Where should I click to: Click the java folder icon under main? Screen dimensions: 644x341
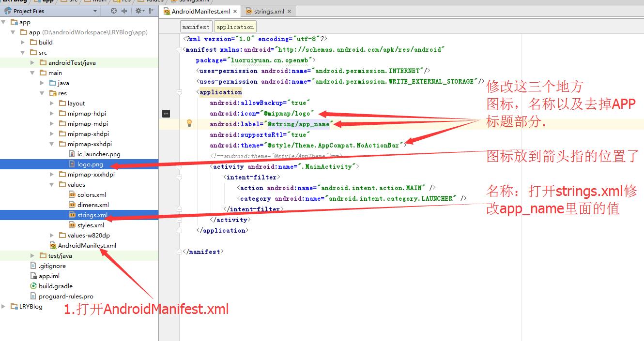(53, 83)
